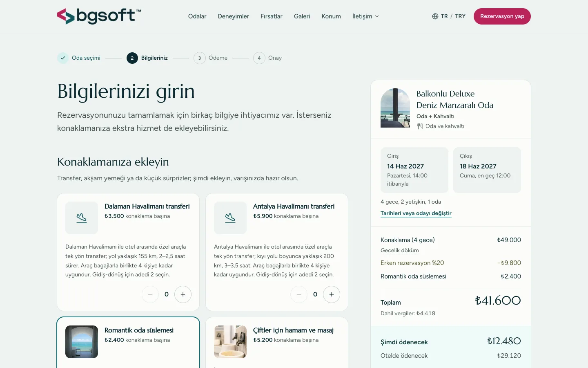
Task: Go to the Deneyimler page
Action: 234,16
